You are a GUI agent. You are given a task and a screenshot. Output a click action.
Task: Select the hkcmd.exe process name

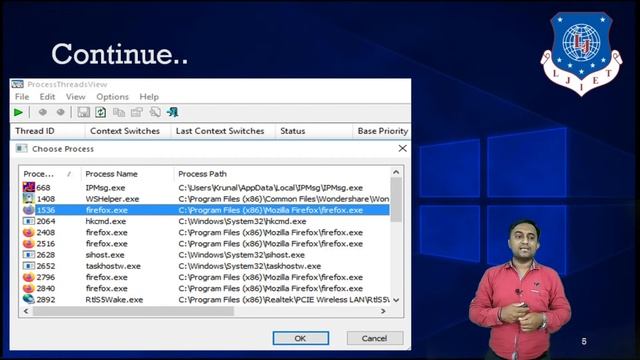106,221
